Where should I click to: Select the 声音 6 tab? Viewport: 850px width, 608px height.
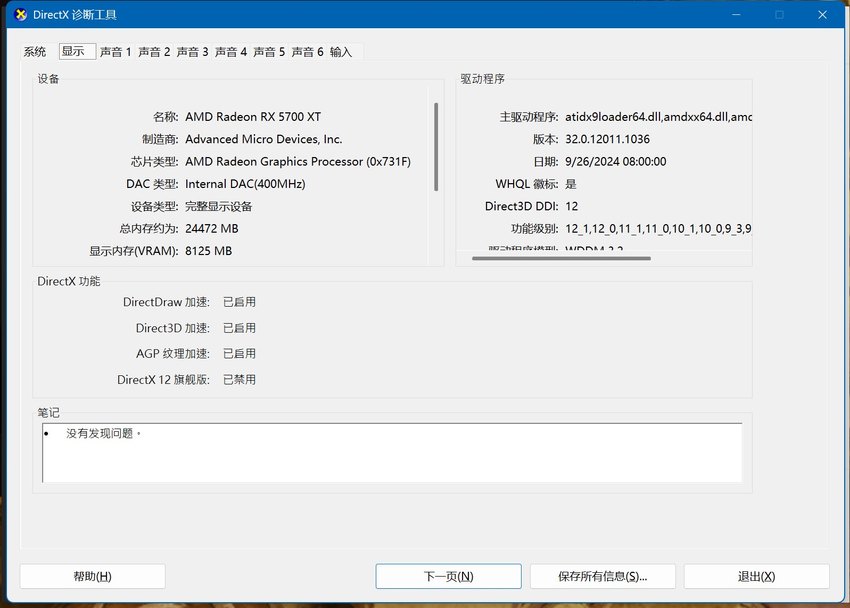point(307,51)
